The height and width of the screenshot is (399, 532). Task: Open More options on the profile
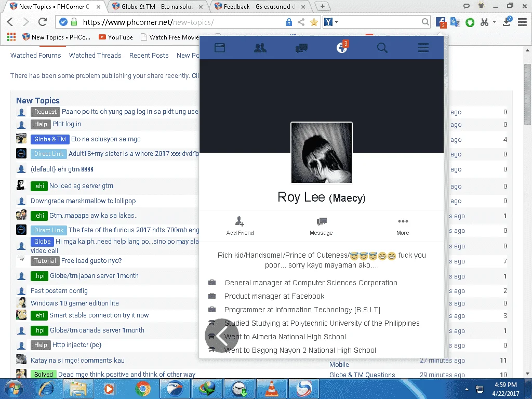click(403, 227)
